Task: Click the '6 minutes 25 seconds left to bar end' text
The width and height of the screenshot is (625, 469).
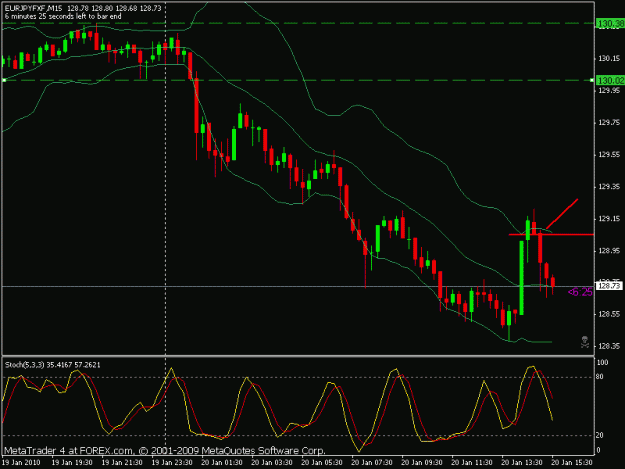Action: pos(63,16)
